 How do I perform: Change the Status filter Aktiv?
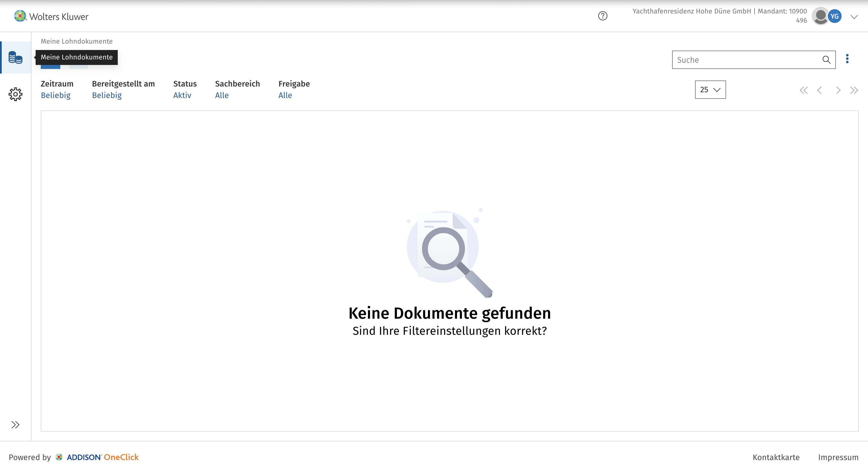(182, 95)
